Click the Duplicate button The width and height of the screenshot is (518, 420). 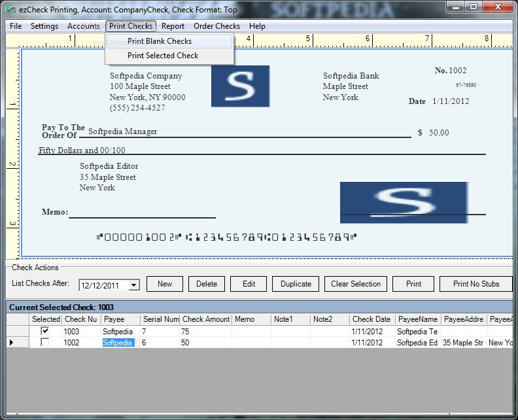click(x=296, y=284)
